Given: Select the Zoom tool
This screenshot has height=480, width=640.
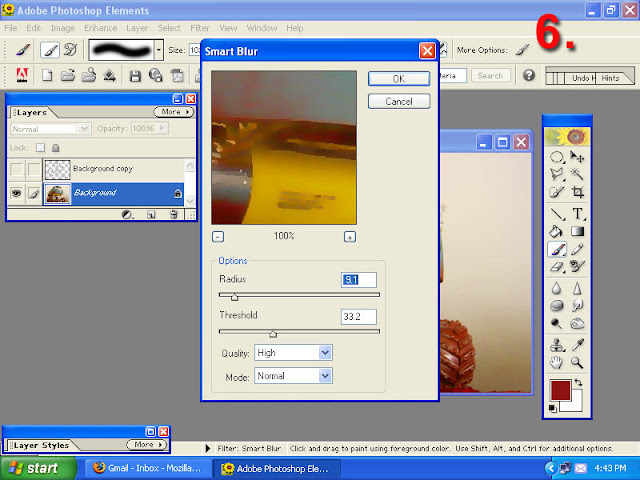Looking at the screenshot, I should pyautogui.click(x=577, y=362).
